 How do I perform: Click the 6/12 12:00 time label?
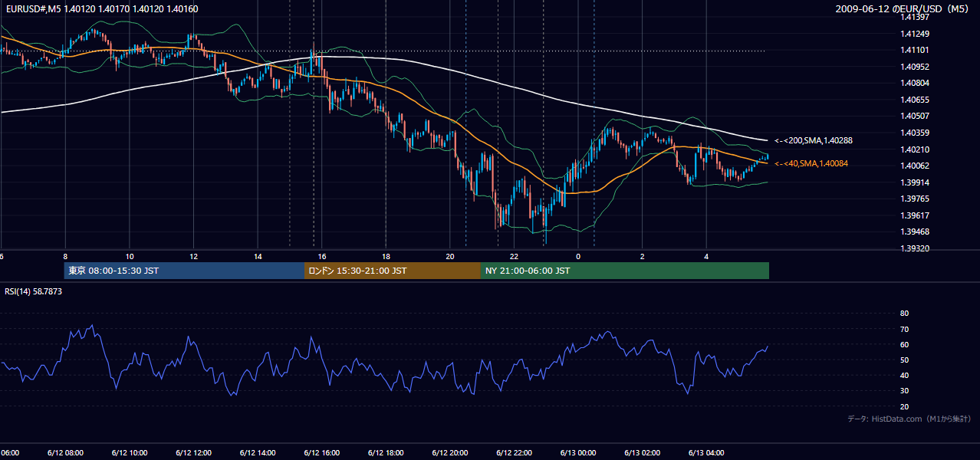pyautogui.click(x=193, y=452)
